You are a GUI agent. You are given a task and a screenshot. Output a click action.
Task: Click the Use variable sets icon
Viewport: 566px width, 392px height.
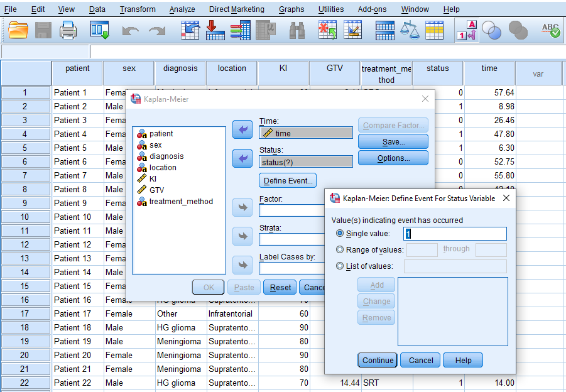[491, 30]
